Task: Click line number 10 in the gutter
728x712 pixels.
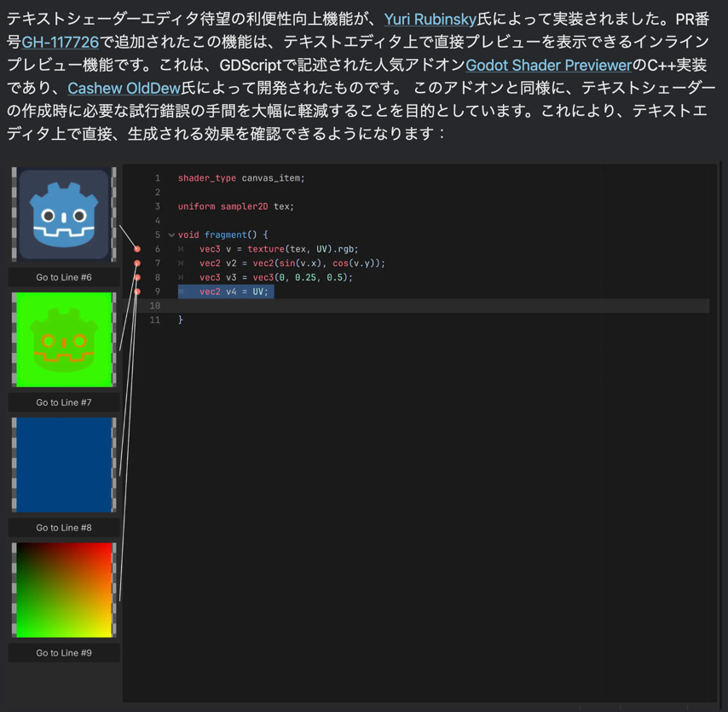Action: [155, 305]
